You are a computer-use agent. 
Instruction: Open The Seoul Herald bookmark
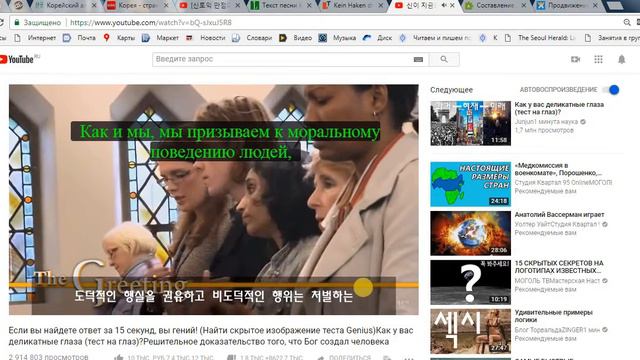click(540, 38)
